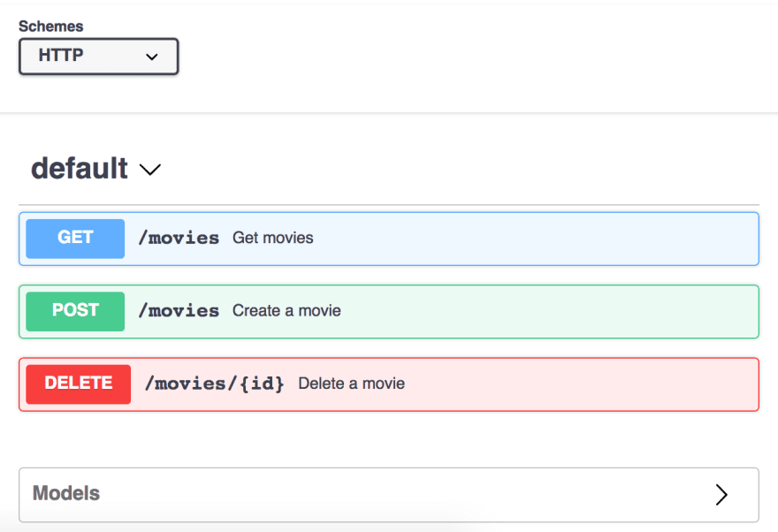Click the HTTP text in the select box
The image size is (778, 532).
point(61,55)
